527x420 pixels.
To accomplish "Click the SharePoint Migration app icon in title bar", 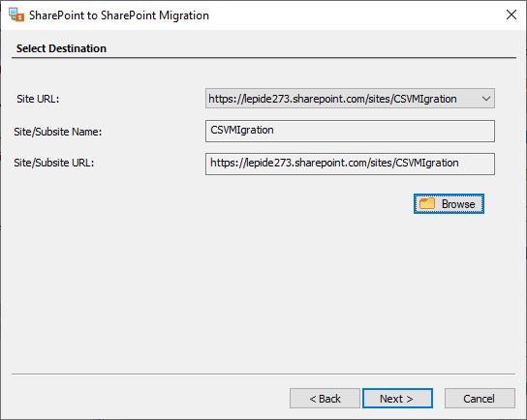I will click(x=16, y=15).
